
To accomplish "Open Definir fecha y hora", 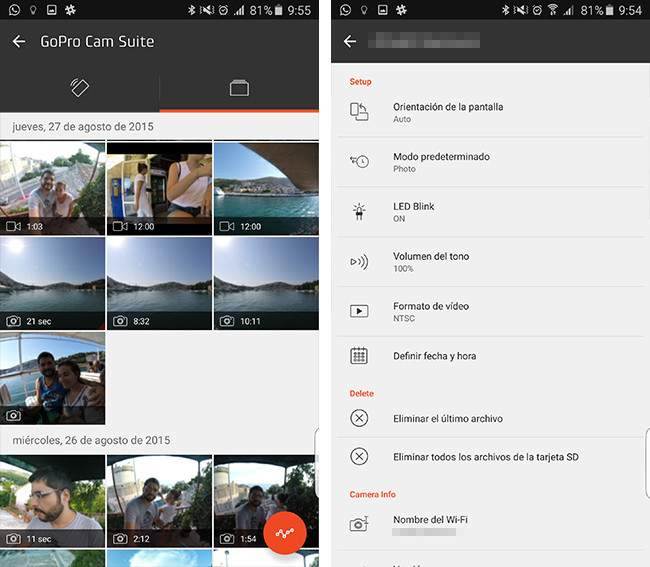I will click(490, 356).
